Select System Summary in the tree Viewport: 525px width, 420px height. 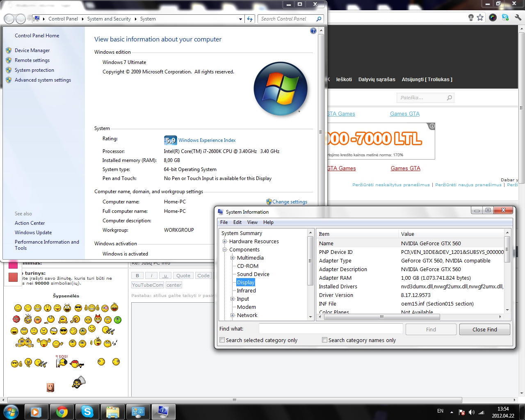(x=242, y=233)
